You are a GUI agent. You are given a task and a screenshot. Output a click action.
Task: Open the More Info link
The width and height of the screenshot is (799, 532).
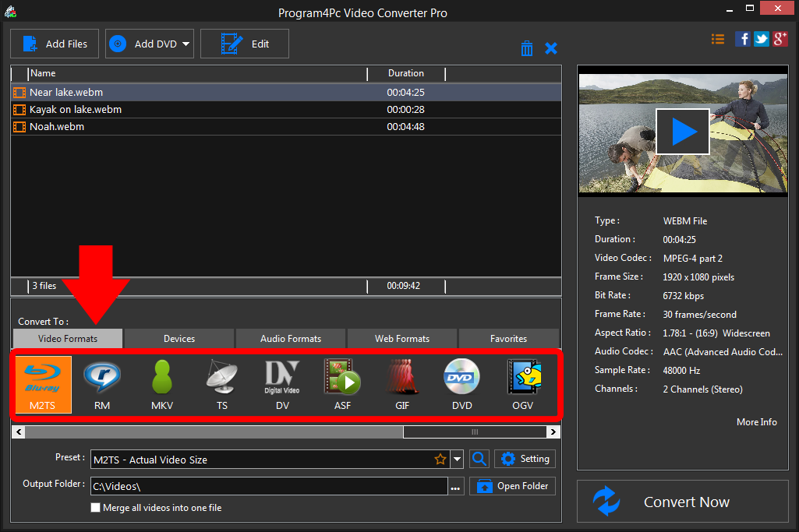pyautogui.click(x=756, y=421)
